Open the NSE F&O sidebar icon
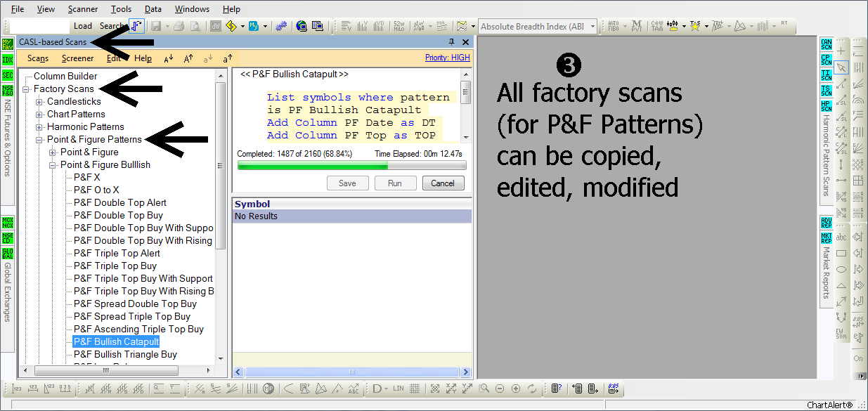 (8, 91)
